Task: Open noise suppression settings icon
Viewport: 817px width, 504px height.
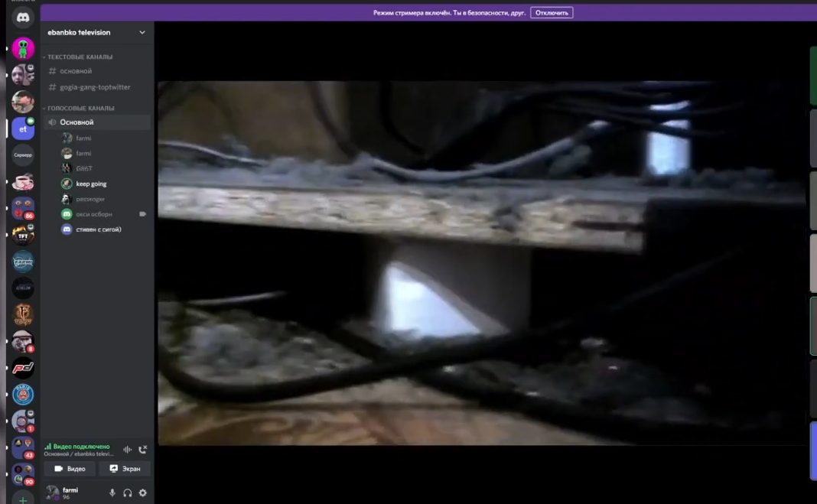Action: [x=127, y=450]
